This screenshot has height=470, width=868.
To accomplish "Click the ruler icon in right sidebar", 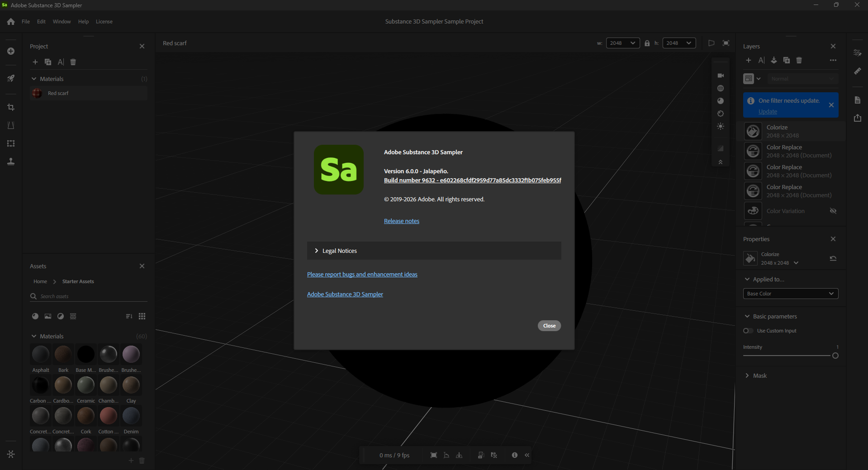I will point(857,71).
